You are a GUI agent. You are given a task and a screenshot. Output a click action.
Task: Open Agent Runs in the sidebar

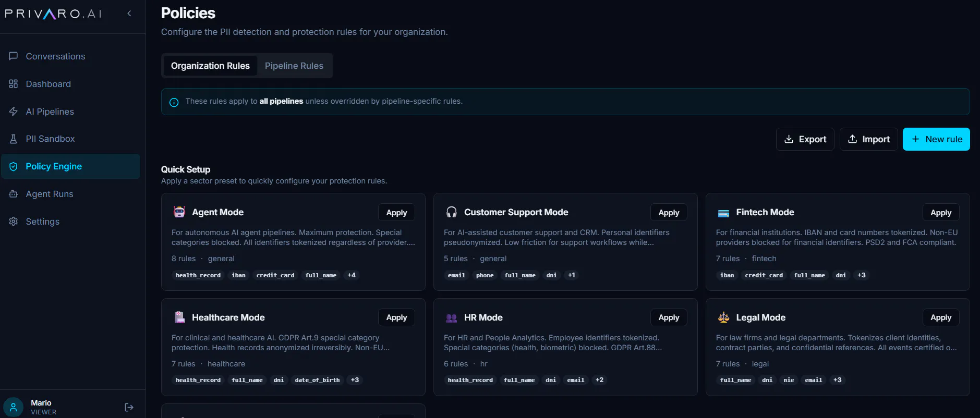click(70, 194)
